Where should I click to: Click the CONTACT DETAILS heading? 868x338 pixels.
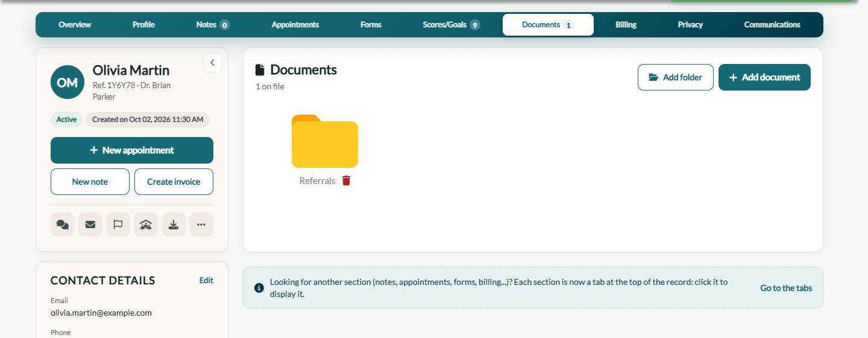103,280
